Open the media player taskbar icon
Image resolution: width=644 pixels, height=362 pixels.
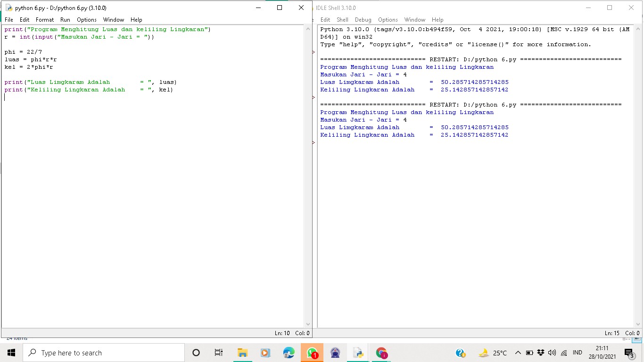point(265,353)
